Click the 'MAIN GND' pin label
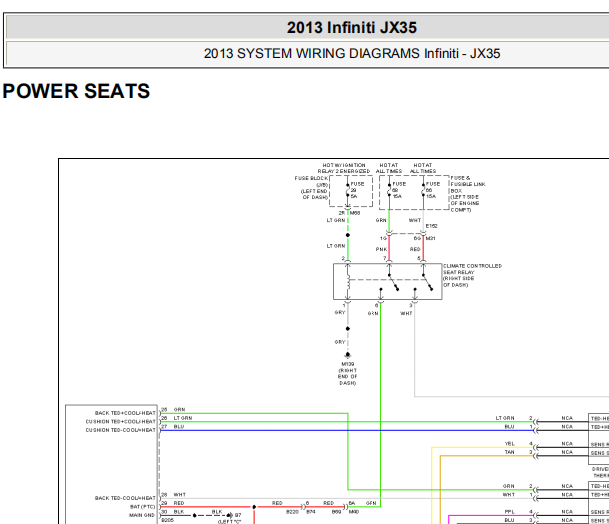This screenshot has height=524, width=609. (142, 515)
